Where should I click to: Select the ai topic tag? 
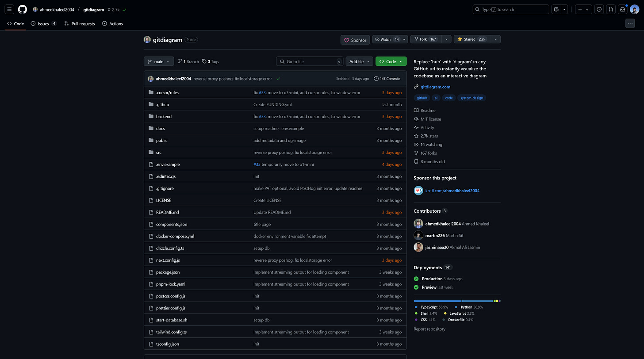(x=436, y=98)
